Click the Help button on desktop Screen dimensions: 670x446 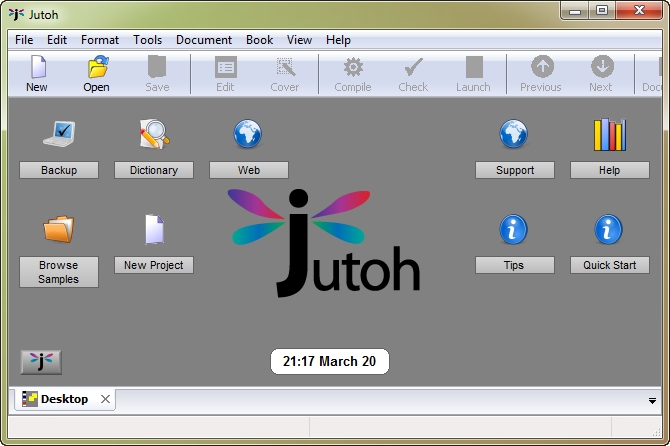point(610,170)
